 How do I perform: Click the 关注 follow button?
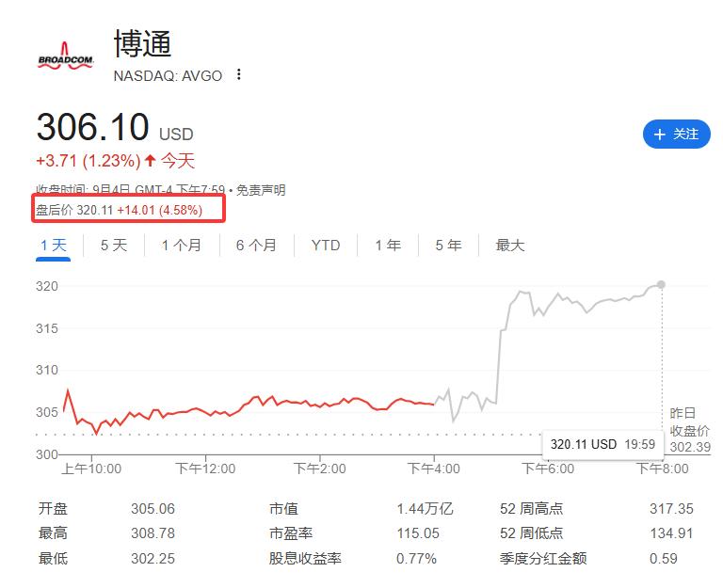click(x=676, y=135)
